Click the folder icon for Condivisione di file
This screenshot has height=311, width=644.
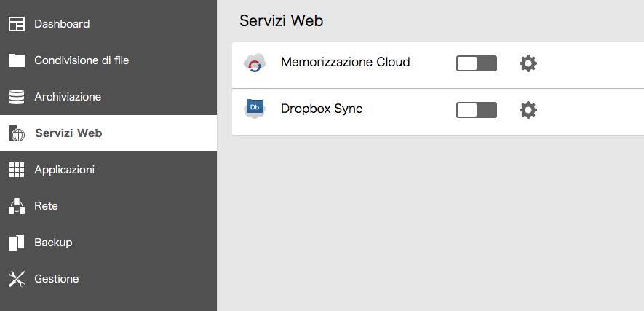click(17, 60)
